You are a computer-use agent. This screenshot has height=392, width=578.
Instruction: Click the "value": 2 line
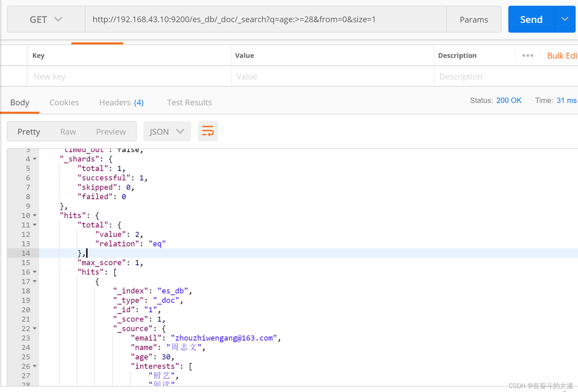tap(119, 234)
